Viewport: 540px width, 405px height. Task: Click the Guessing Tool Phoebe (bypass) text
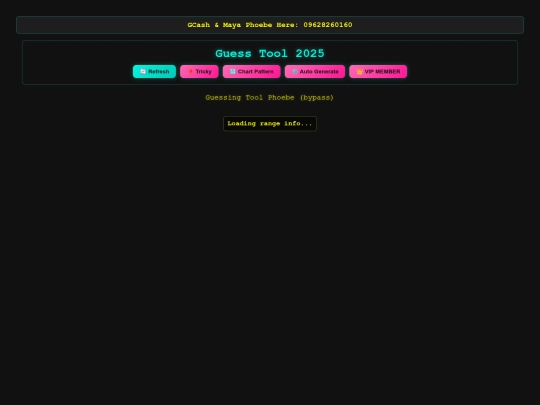coord(270,97)
